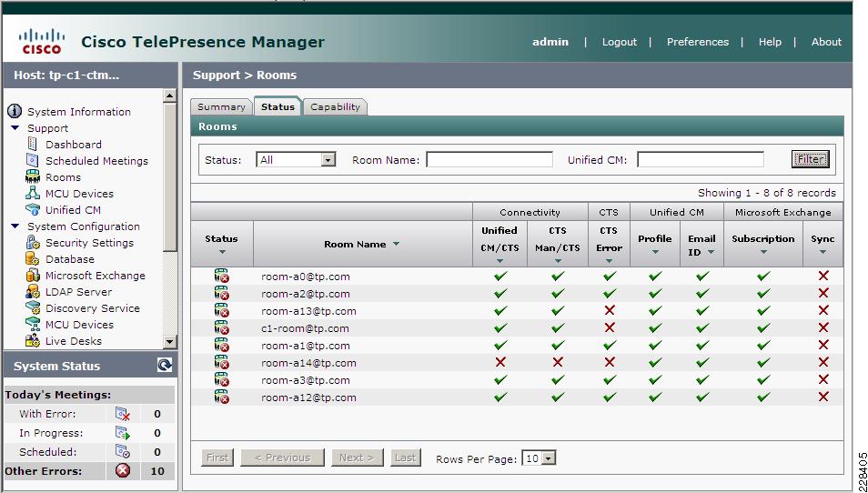Viewport: 868px width, 493px height.
Task: Collapse the Support tree node
Action: tap(15, 128)
